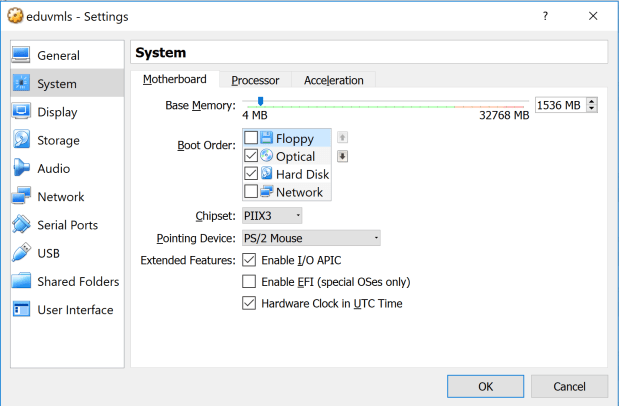Switch to the Processor tab

255,80
